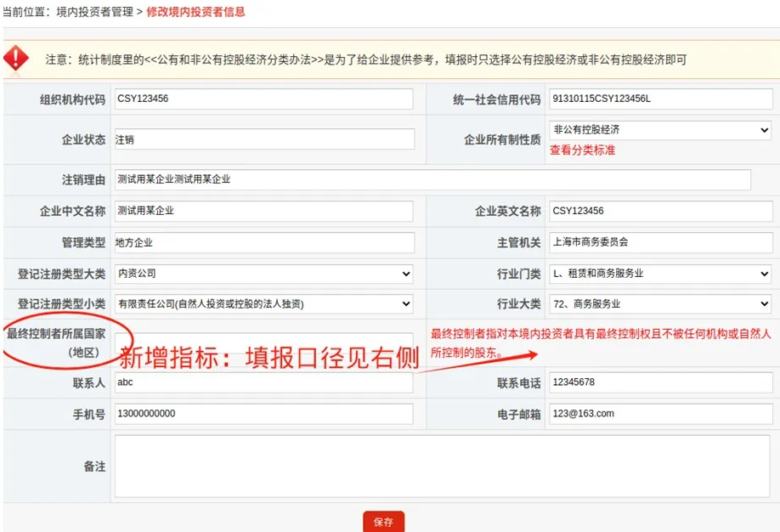Viewport: 780px width, 532px height.
Task: Expand the 行业门类 dropdown
Action: [x=659, y=274]
